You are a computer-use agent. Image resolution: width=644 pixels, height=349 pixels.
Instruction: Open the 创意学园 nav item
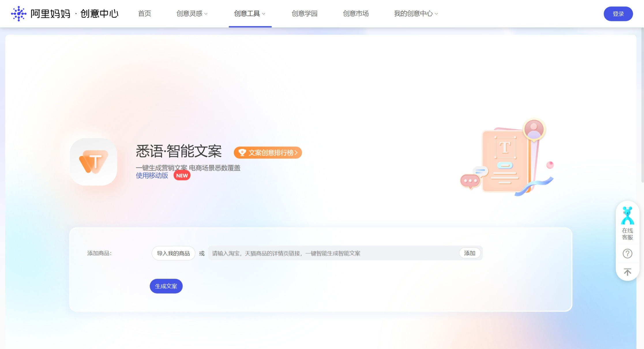[304, 14]
